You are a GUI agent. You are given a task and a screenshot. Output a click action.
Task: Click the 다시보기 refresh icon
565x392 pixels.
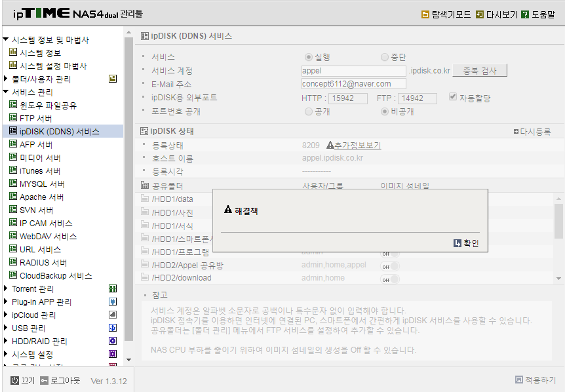[x=480, y=14]
